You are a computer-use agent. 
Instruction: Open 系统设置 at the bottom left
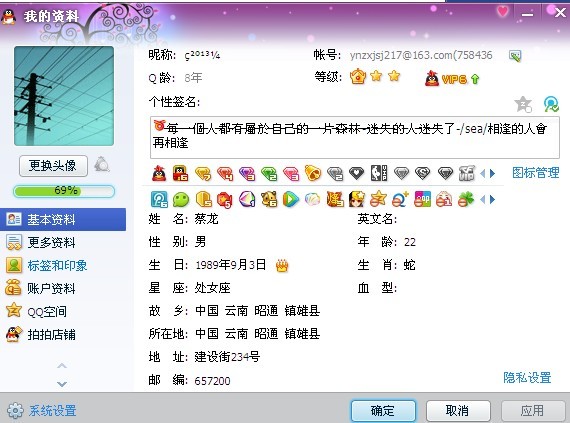pyautogui.click(x=42, y=411)
